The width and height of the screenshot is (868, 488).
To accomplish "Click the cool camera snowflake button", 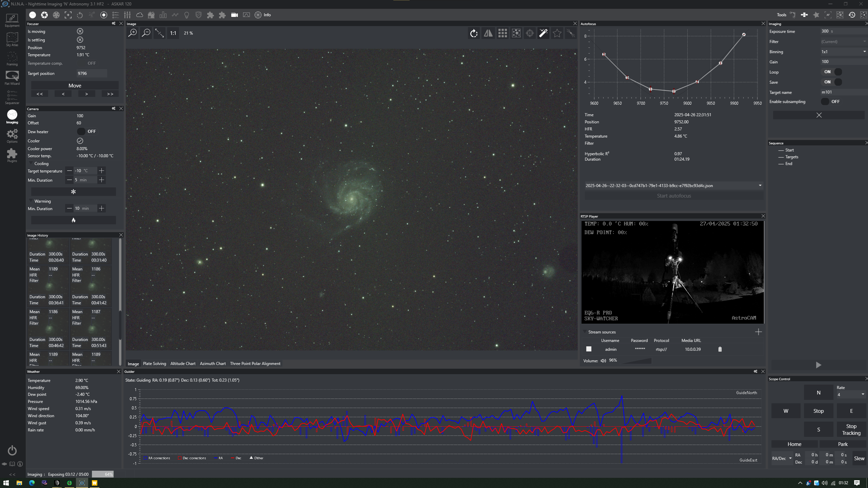I will tap(73, 192).
